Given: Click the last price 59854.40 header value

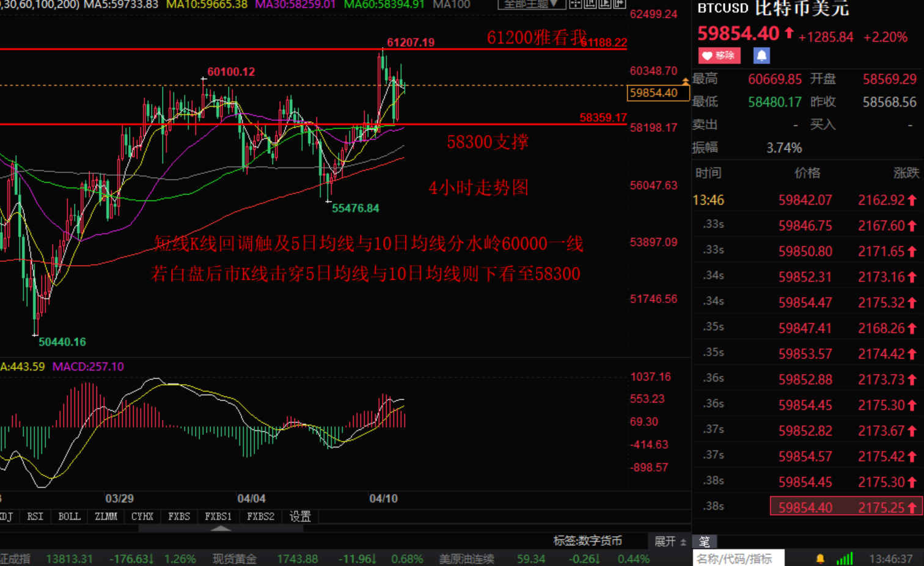Looking at the screenshot, I should tap(738, 34).
